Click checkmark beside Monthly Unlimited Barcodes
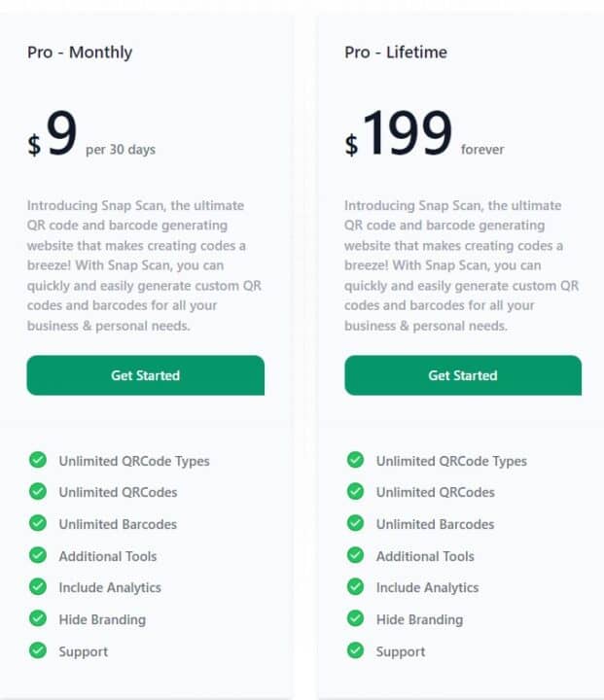Viewport: 604px width, 700px height. tap(38, 523)
